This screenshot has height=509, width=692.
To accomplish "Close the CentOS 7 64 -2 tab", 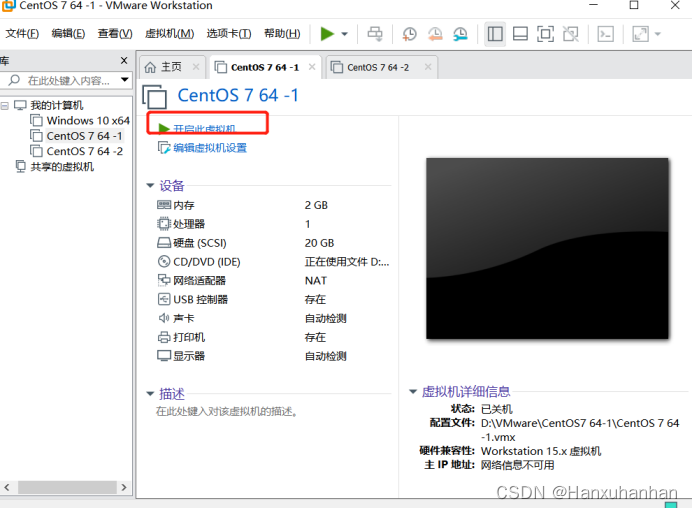I will click(428, 67).
